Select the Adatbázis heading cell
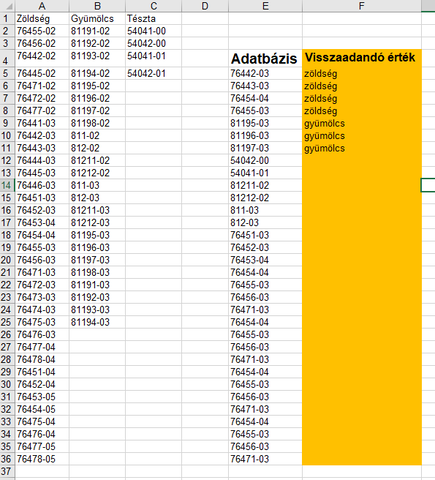Viewport: 435px width, 480px height. point(265,58)
